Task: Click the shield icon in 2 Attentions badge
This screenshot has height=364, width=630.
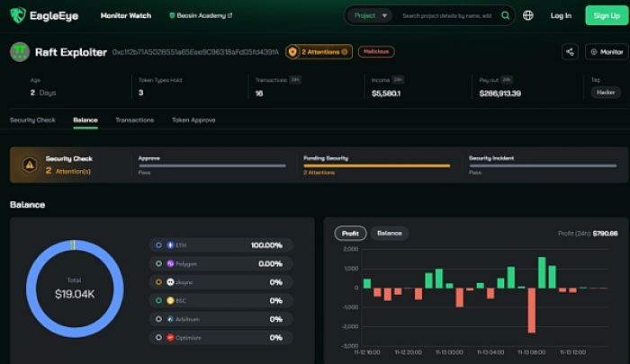Action: click(x=292, y=52)
